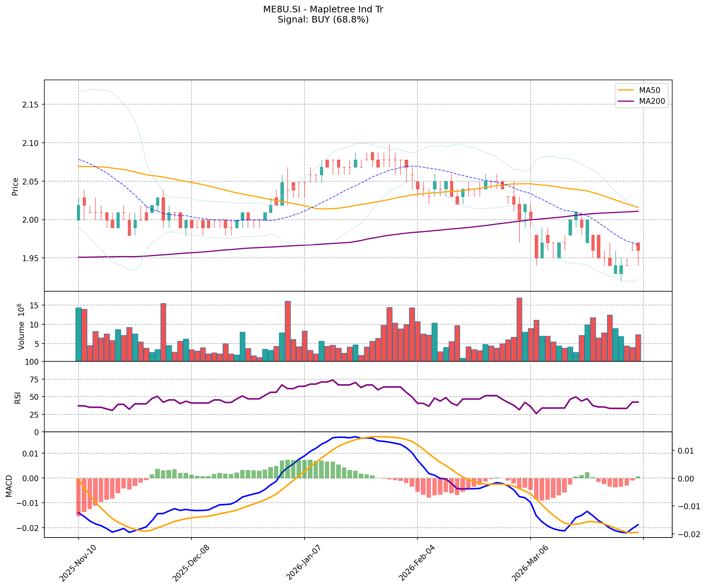Click the 2026-Jan-07 date axis label
The image size is (706, 588).
(303, 562)
